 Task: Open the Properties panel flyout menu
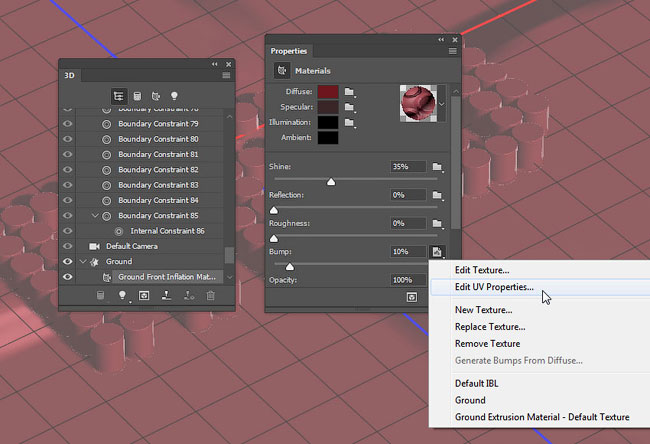(x=453, y=51)
